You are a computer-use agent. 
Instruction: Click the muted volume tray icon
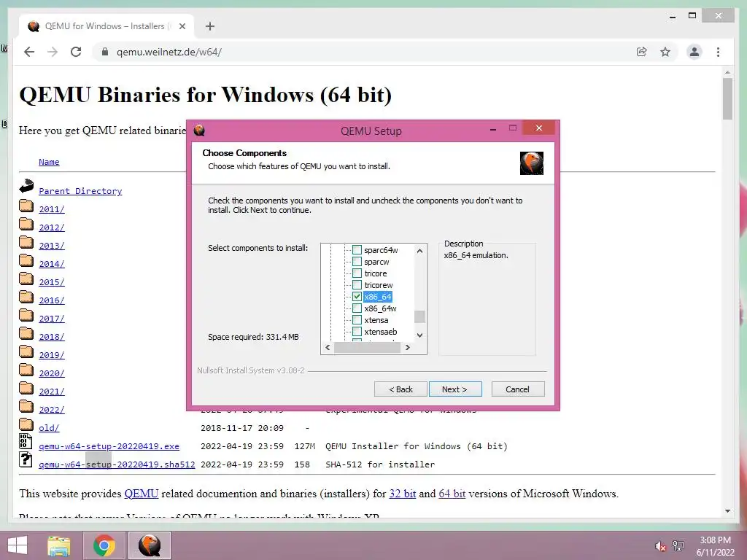(660, 546)
